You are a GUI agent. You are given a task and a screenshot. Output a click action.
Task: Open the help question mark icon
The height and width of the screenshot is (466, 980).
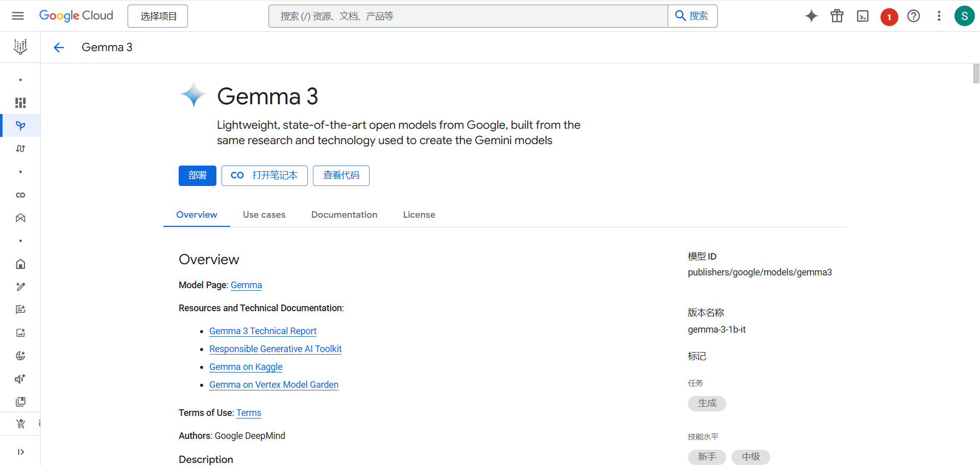[x=914, y=16]
